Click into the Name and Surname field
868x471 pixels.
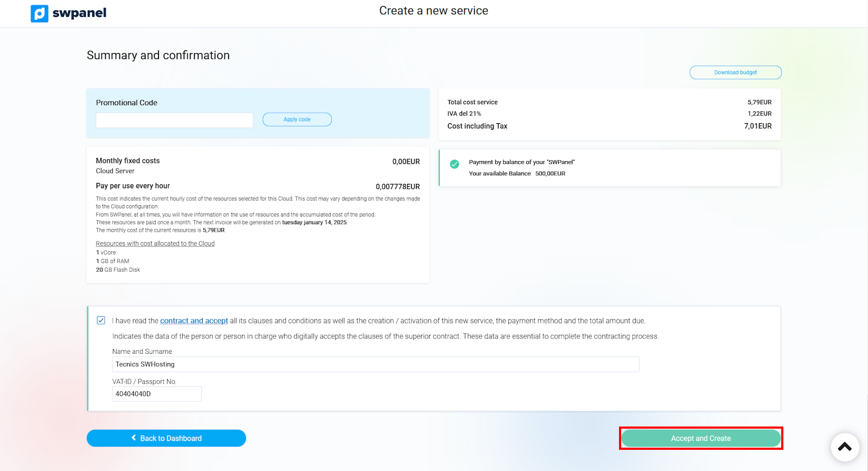coord(375,364)
